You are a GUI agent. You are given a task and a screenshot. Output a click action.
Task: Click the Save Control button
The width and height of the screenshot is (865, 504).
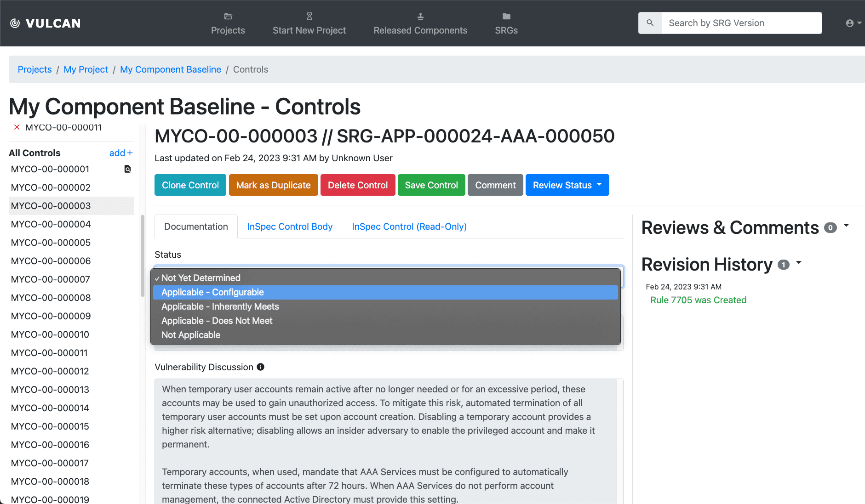(431, 185)
